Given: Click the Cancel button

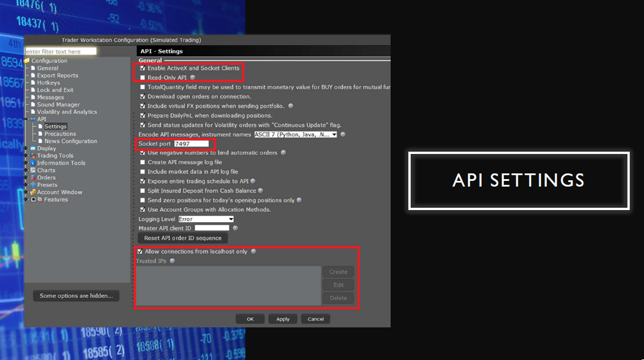Looking at the screenshot, I should (x=316, y=319).
